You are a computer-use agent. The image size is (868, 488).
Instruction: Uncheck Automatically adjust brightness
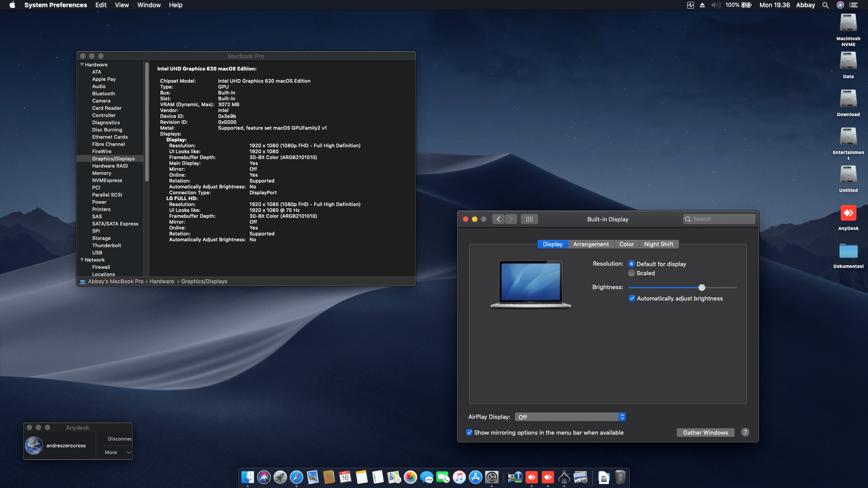pos(632,298)
